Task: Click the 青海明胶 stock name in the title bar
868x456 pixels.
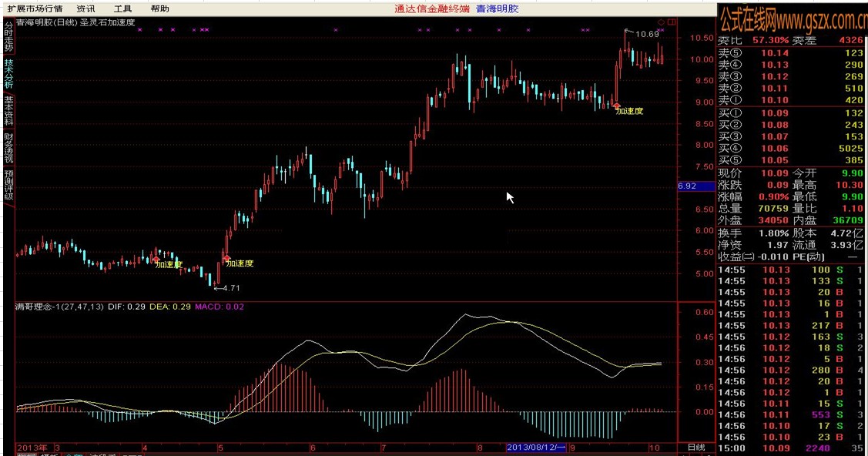Action: click(497, 8)
